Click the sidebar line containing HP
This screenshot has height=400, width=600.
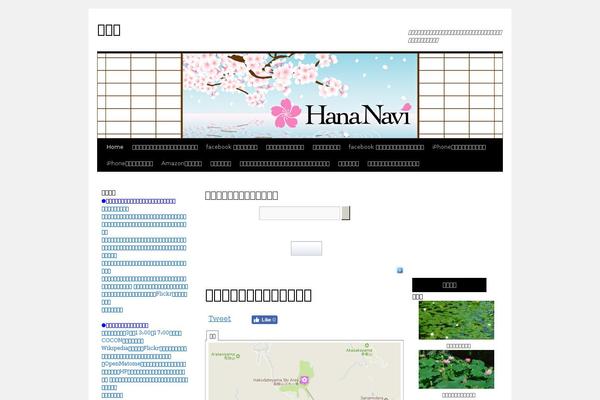143,372
